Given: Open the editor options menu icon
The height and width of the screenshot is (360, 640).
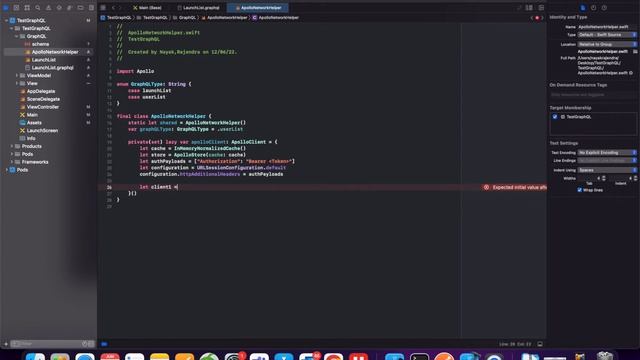Looking at the screenshot, I should [529, 8].
